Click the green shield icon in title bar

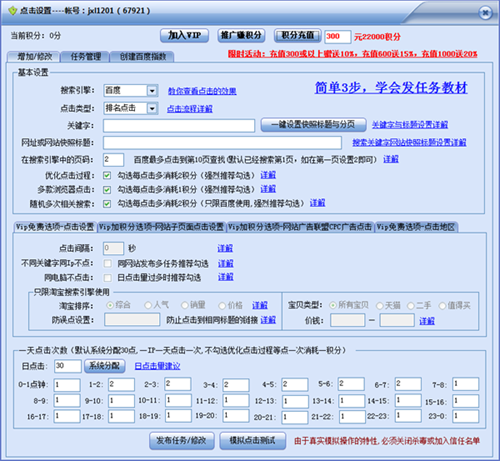(x=13, y=11)
